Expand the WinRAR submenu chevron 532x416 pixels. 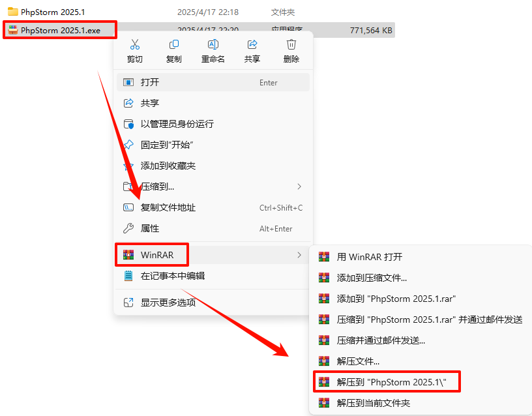[299, 255]
